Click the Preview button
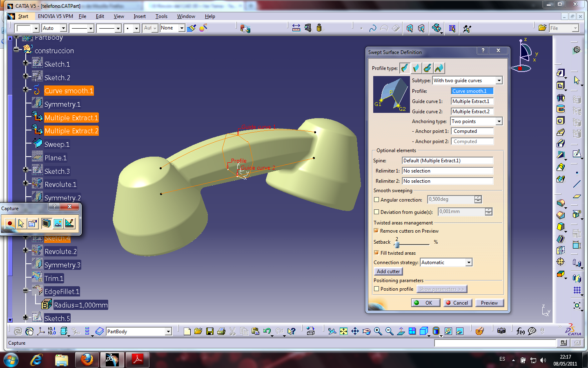Image resolution: width=588 pixels, height=368 pixels. click(x=489, y=303)
